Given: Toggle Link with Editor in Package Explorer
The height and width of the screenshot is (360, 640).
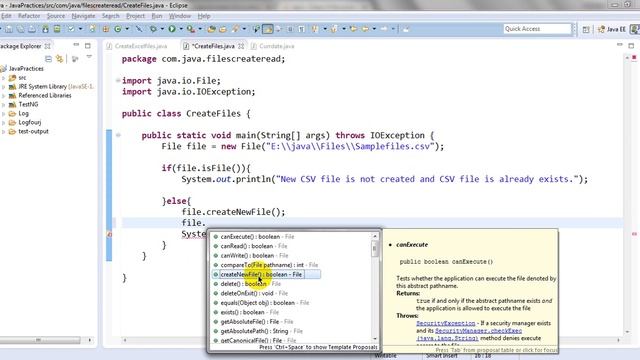Looking at the screenshot, I should 60,59.
